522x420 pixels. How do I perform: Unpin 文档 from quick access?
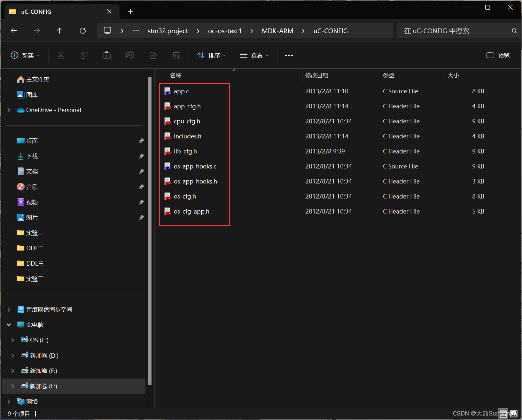click(141, 172)
